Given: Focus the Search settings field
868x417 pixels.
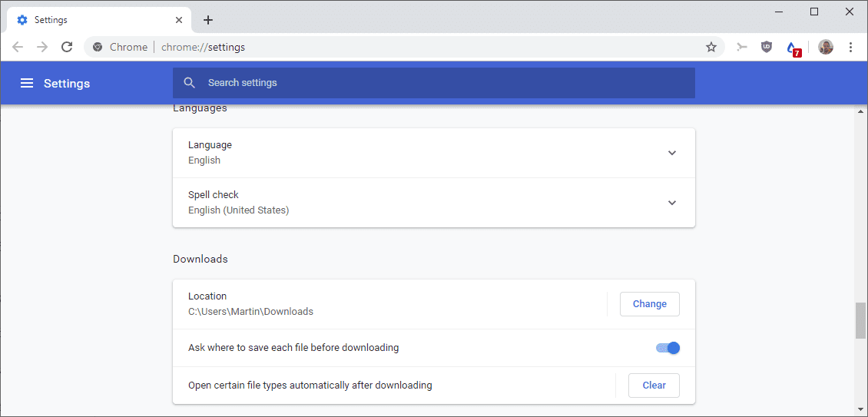Looking at the screenshot, I should [x=433, y=83].
